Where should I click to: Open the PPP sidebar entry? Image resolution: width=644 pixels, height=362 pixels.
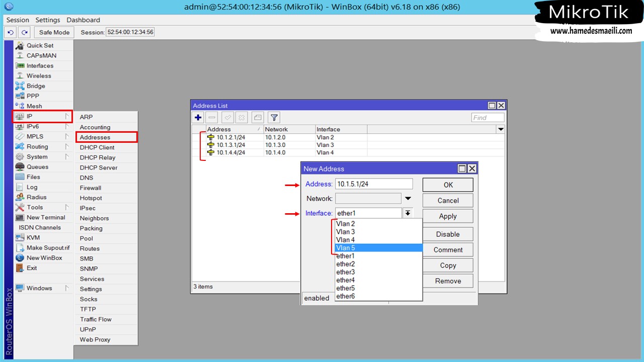coord(33,96)
